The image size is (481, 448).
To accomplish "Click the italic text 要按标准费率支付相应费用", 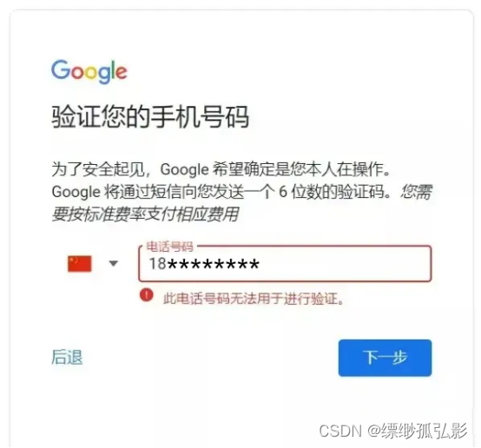I will tap(145, 214).
